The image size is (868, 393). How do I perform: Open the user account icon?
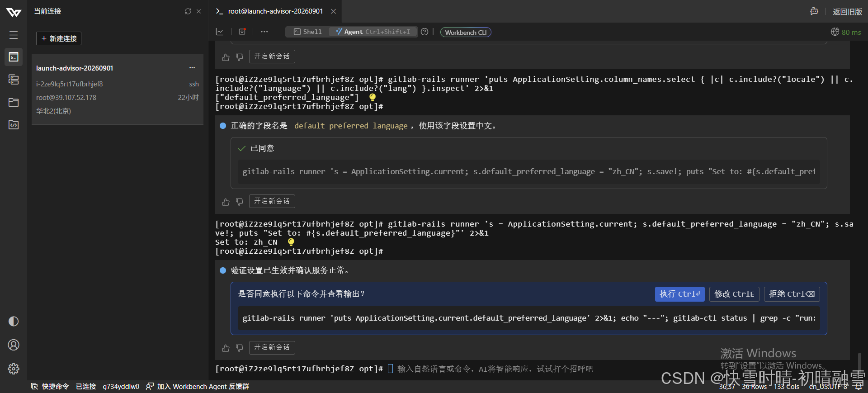pyautogui.click(x=14, y=345)
